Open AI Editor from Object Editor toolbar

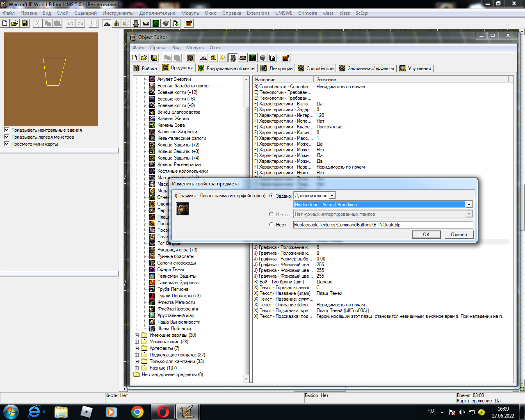[x=253, y=58]
